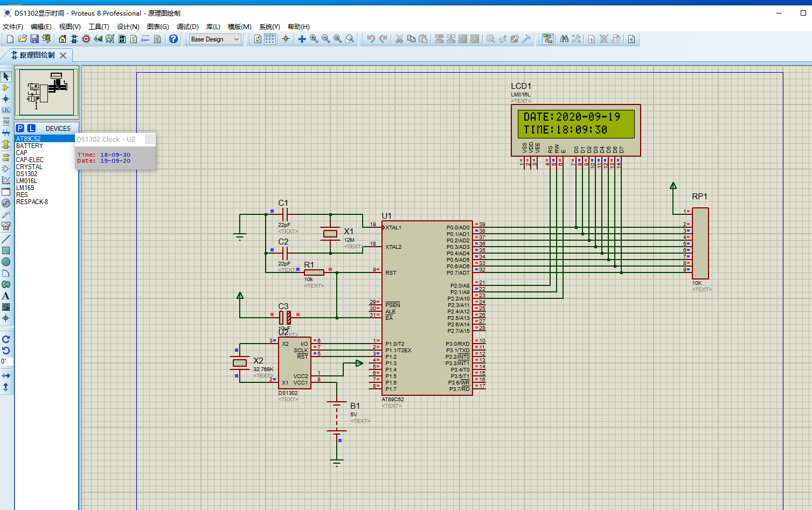Click the schematic overview thumbnail
This screenshot has width=812, height=510.
coord(46,92)
